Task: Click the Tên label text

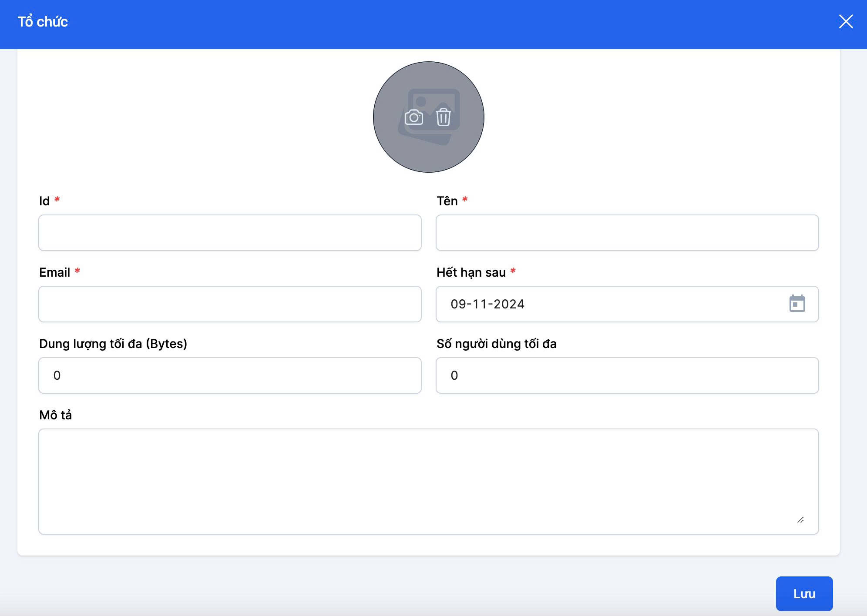Action: click(447, 201)
